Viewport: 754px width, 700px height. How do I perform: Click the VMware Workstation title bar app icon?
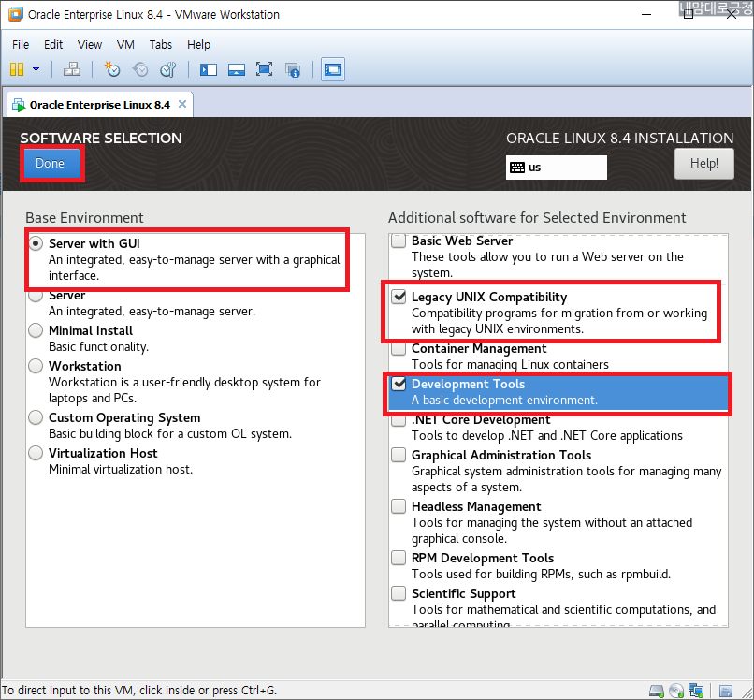point(15,14)
